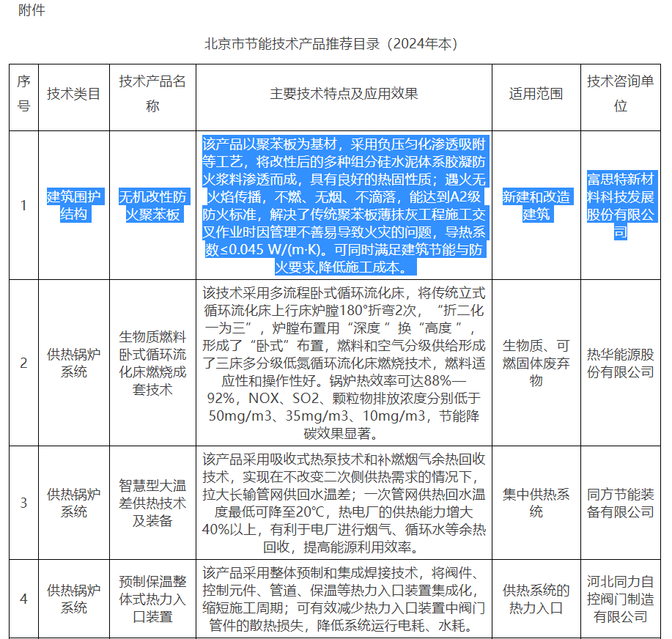Click '供热锅炉系统' in row 2
672x639 pixels.
click(x=74, y=363)
